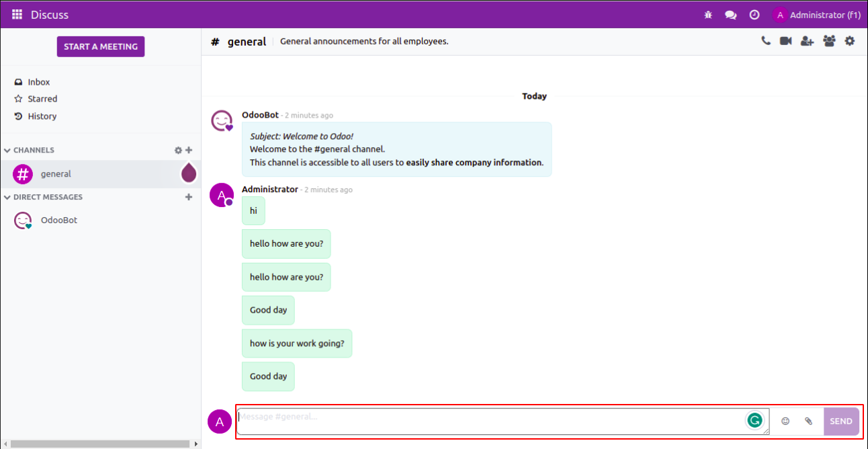Click the Administrator avatar in top bar
This screenshot has height=449, width=868.
[780, 15]
